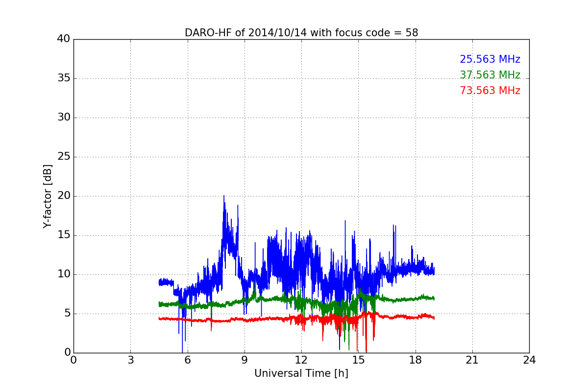Select the green '37.563 MHz' legend label

[x=490, y=75]
